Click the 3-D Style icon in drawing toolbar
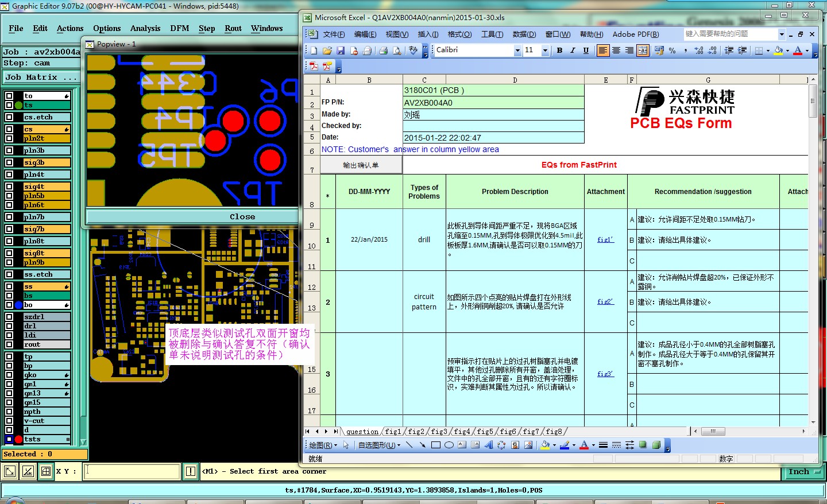Screen dimensions: 827x504 point(656,445)
